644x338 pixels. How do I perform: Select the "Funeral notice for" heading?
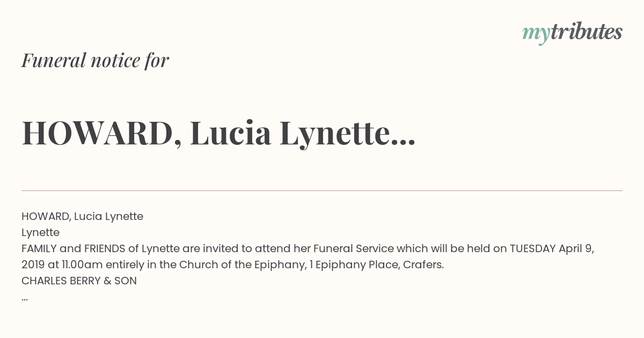coord(96,60)
